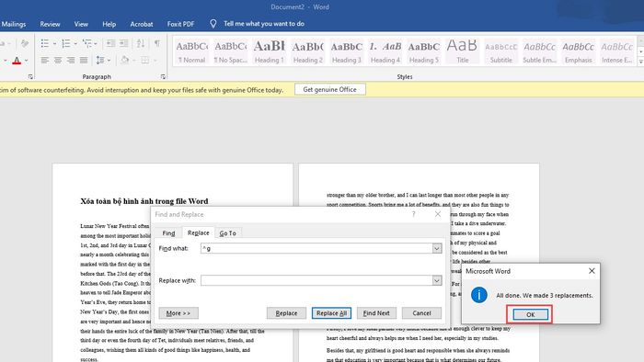Open Numbering dropdown arrow
This screenshot has width=644, height=362.
(x=75, y=43)
